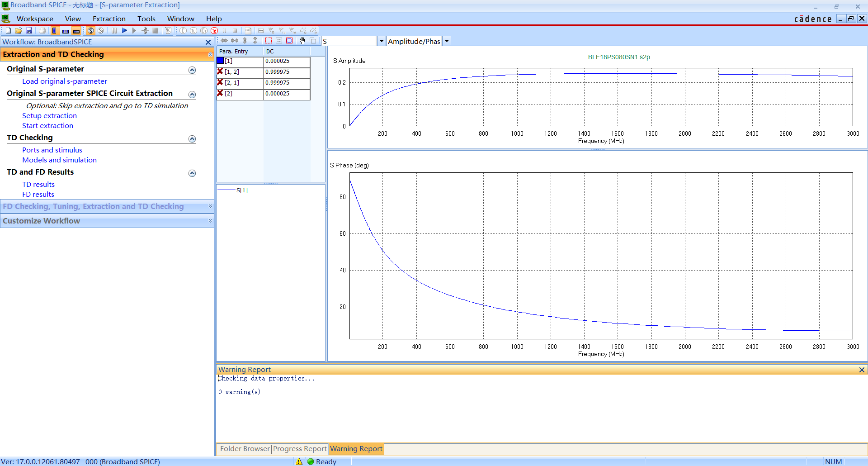Viewport: 868px width, 466px height.
Task: Switch to the Progress Report tab
Action: click(x=300, y=449)
